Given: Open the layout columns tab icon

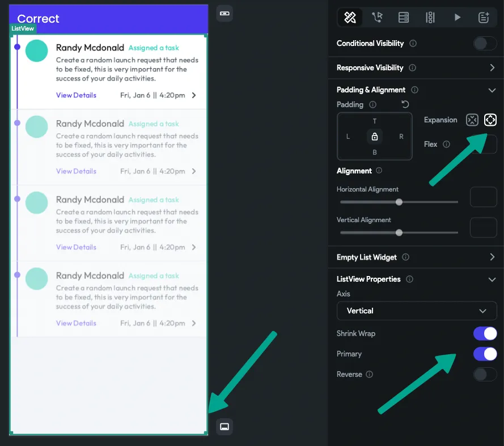Looking at the screenshot, I should 430,18.
